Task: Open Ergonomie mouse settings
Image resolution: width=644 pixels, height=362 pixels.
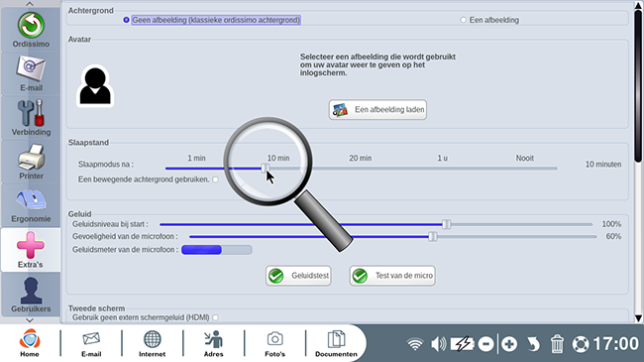Action: click(31, 205)
